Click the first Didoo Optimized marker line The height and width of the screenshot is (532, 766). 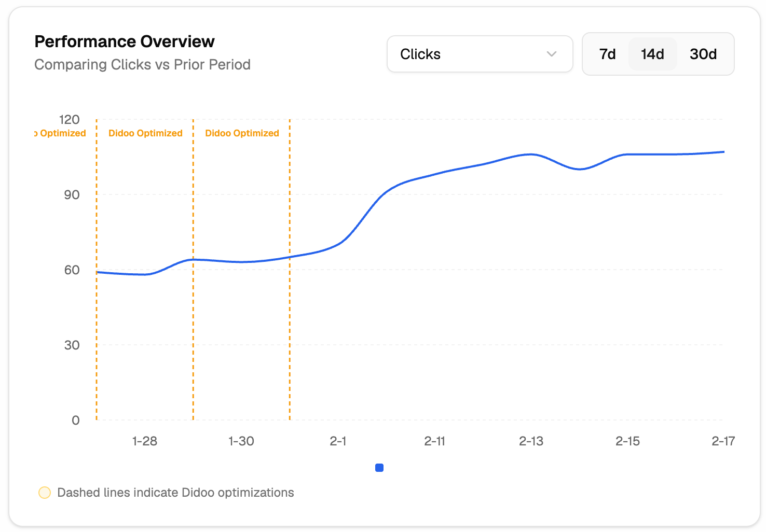[x=97, y=270]
